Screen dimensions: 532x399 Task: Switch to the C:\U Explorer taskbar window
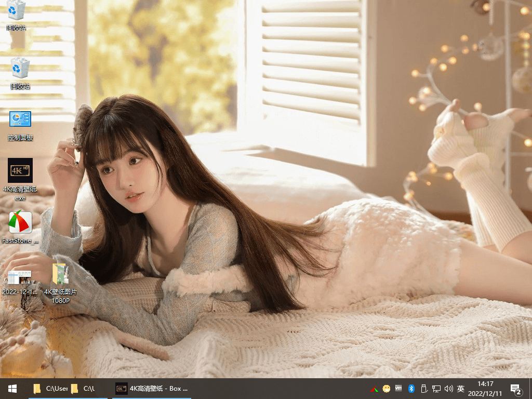pos(83,389)
